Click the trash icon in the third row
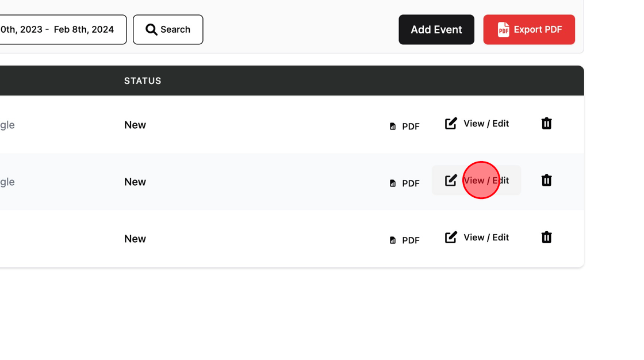Viewport: 644px width, 360px height. point(546,237)
